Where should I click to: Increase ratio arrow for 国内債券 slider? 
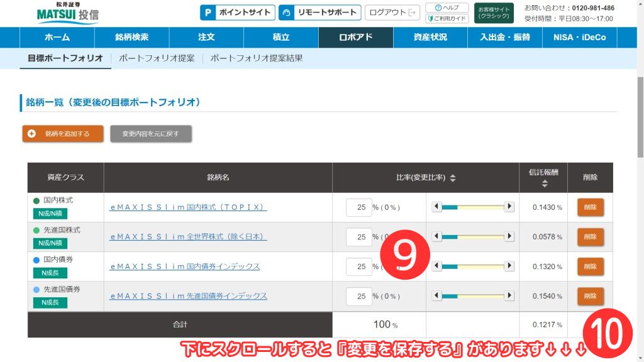[x=509, y=266]
